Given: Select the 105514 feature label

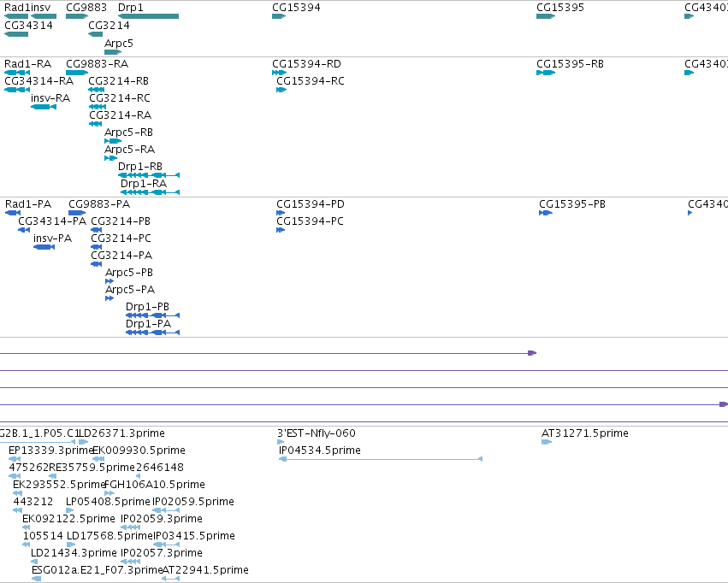Looking at the screenshot, I should coord(43,536).
